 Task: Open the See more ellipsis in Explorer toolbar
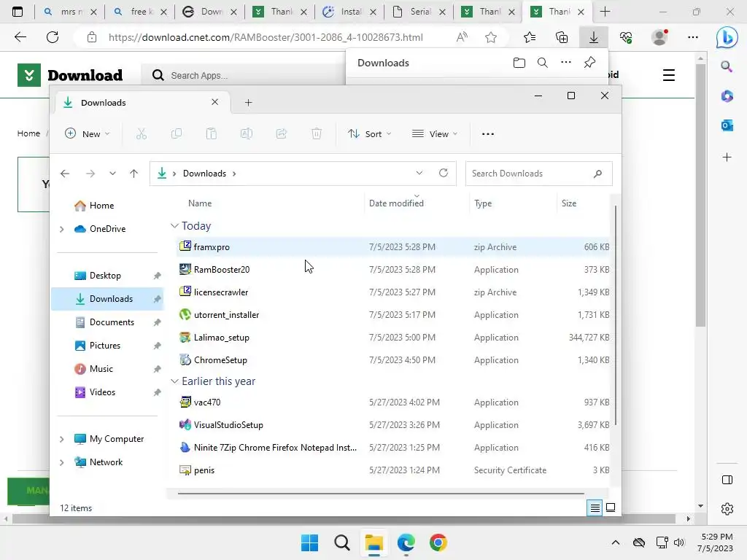point(488,134)
